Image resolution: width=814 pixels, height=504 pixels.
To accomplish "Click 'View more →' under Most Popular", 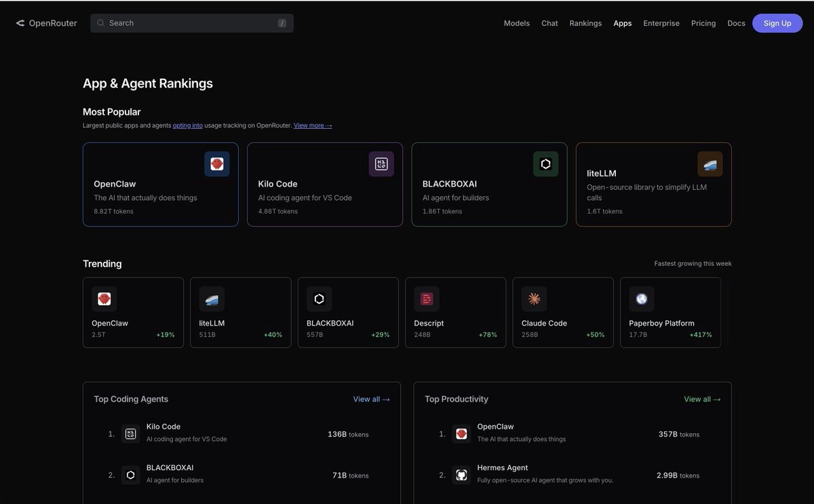I will 313,125.
